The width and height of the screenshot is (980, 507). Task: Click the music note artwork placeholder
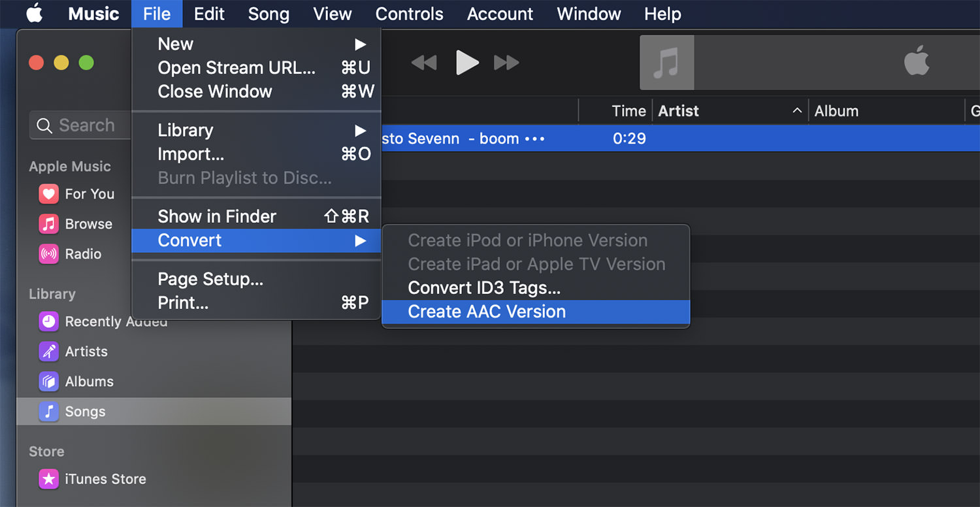pyautogui.click(x=666, y=63)
